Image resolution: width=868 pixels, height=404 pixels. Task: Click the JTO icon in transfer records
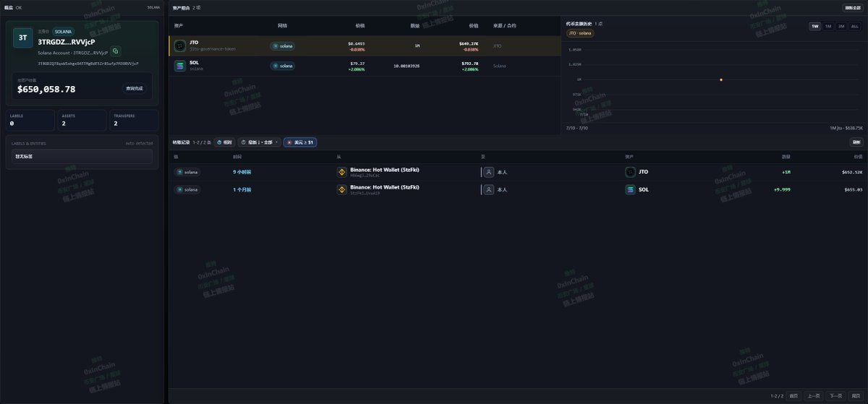pyautogui.click(x=630, y=172)
